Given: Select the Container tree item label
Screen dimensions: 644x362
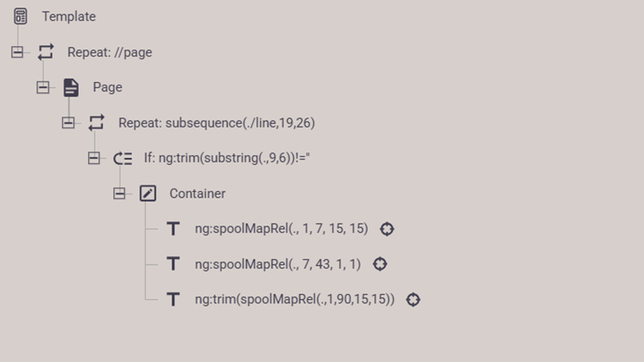Looking at the screenshot, I should pos(197,194).
